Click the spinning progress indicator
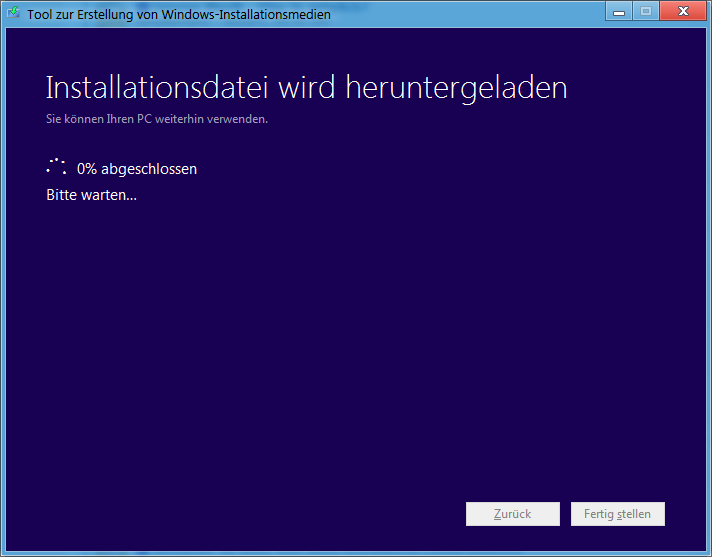The image size is (712, 557). click(x=56, y=167)
